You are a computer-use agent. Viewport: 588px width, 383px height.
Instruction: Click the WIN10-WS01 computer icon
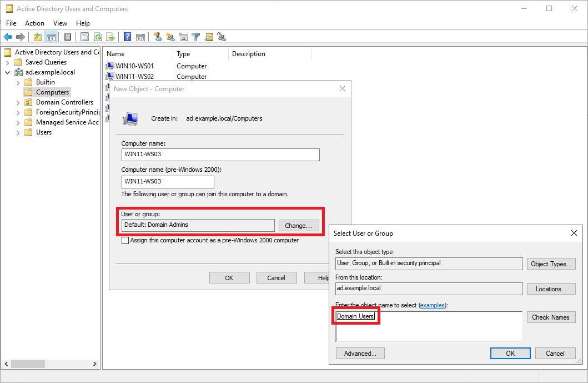coord(110,66)
